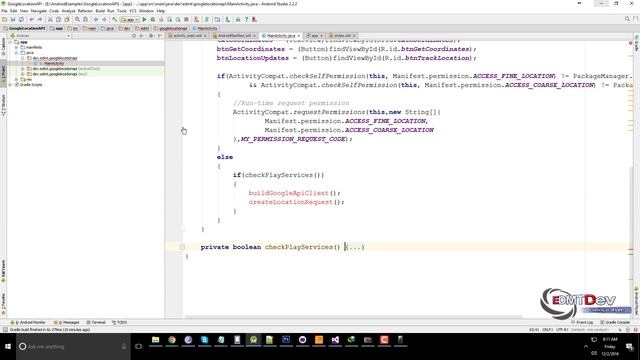The image size is (640, 360).
Task: Select MainActivity in the project tree
Action: pyautogui.click(x=54, y=63)
